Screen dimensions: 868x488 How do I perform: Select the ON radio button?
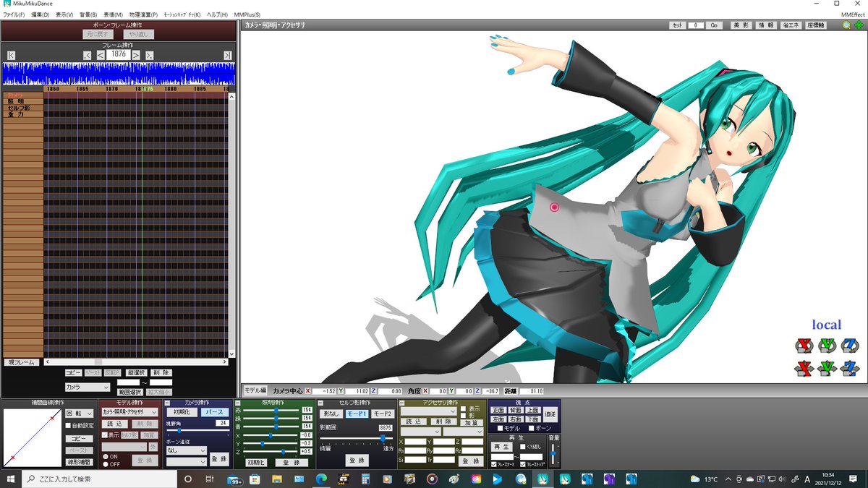click(105, 456)
